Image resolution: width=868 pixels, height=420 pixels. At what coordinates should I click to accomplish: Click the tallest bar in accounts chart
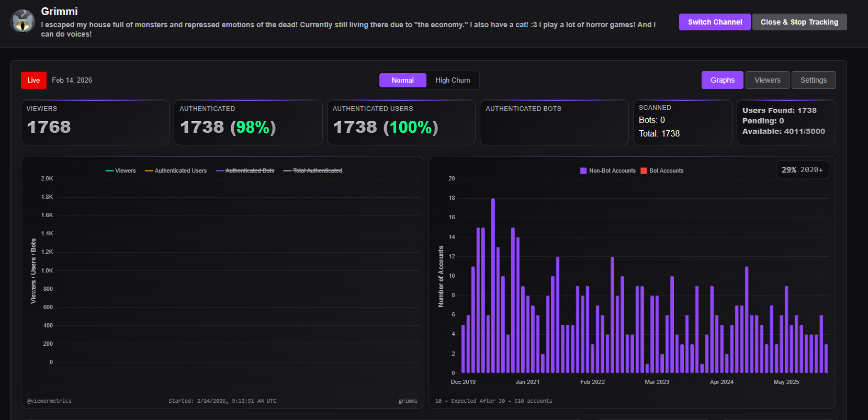pos(493,286)
